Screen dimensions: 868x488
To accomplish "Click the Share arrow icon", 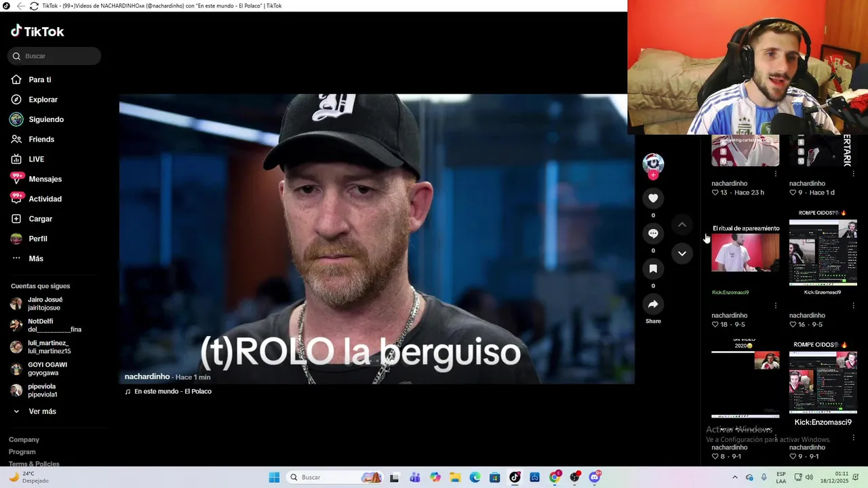I will click(x=653, y=304).
